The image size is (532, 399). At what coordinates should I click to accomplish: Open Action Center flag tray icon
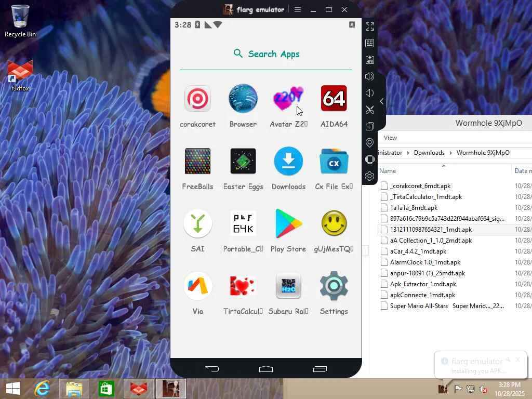457,389
